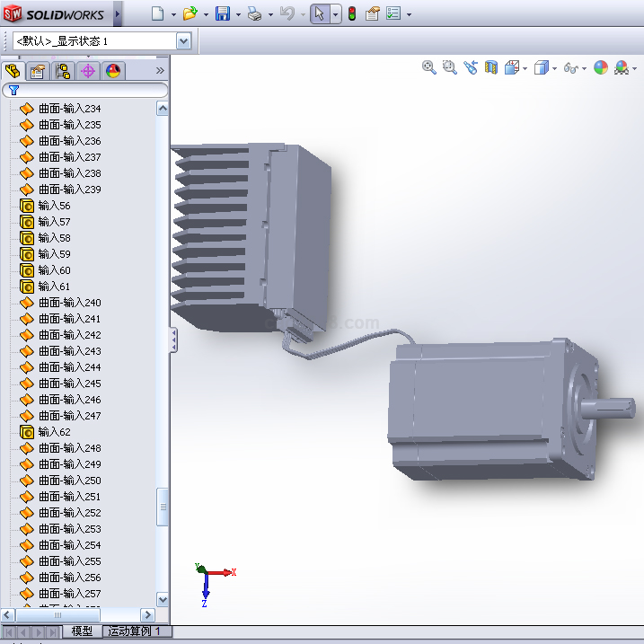Click the Rebuild traffic light icon

click(x=351, y=13)
